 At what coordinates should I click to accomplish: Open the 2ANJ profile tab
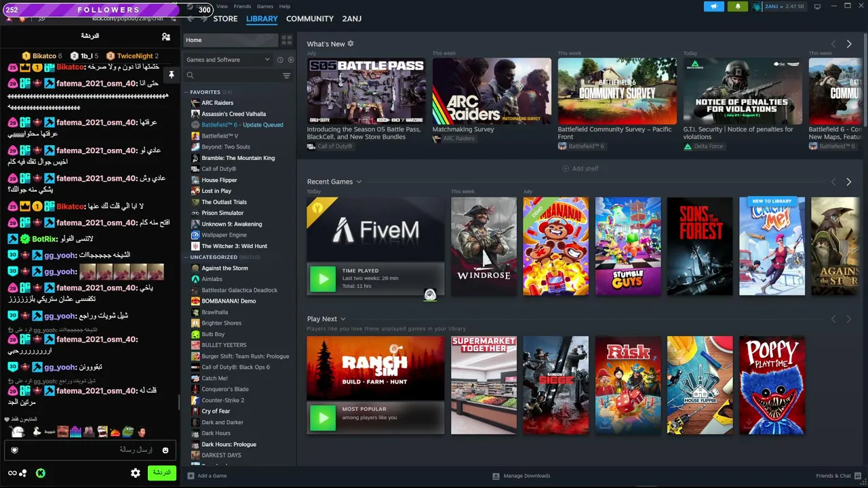(x=352, y=19)
